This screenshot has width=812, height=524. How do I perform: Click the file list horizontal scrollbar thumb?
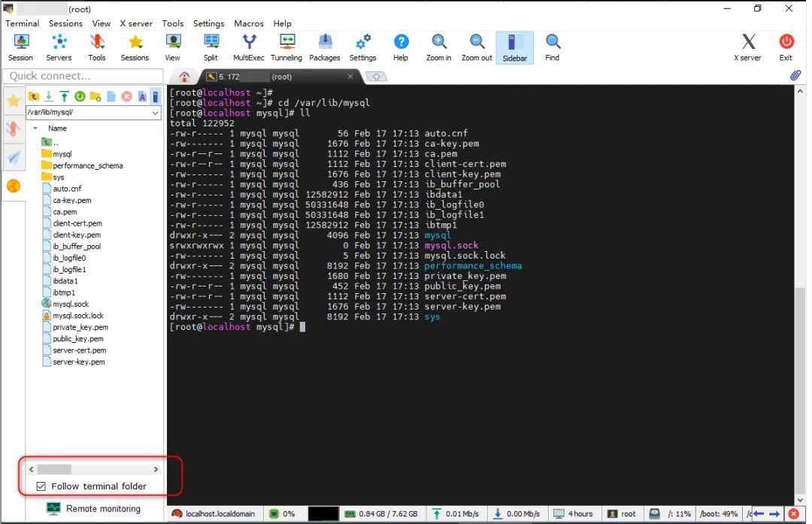tap(54, 469)
